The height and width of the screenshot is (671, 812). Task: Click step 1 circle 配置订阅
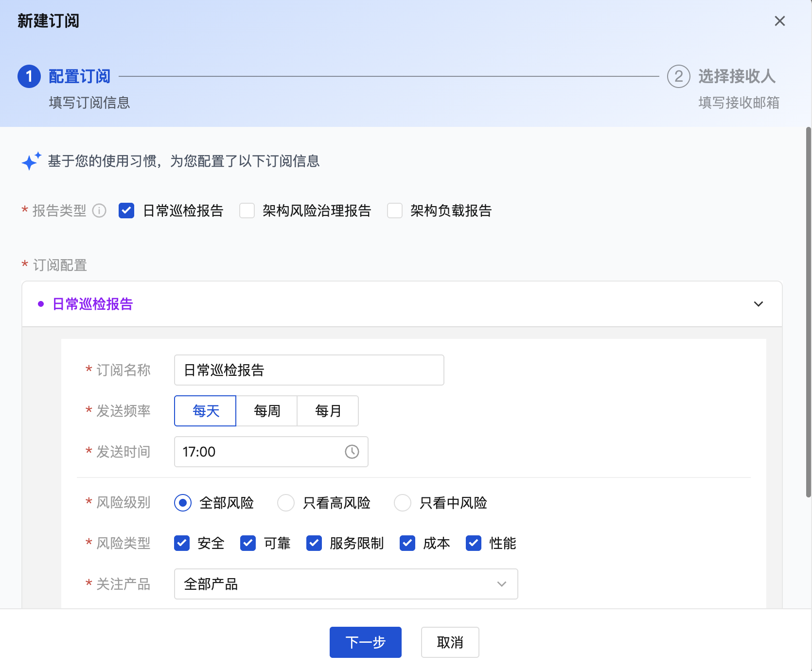pyautogui.click(x=29, y=76)
